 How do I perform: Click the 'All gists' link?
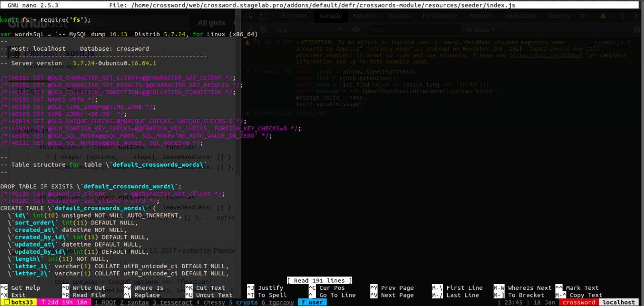click(211, 23)
